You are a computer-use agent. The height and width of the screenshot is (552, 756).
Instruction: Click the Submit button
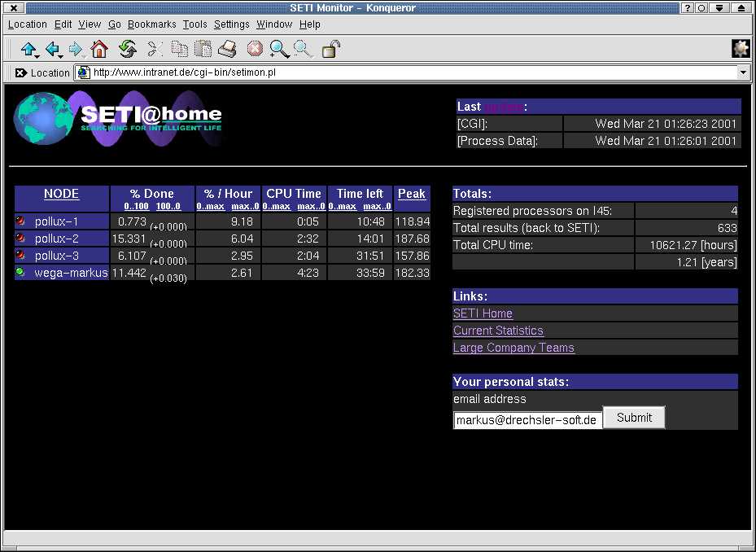click(634, 418)
